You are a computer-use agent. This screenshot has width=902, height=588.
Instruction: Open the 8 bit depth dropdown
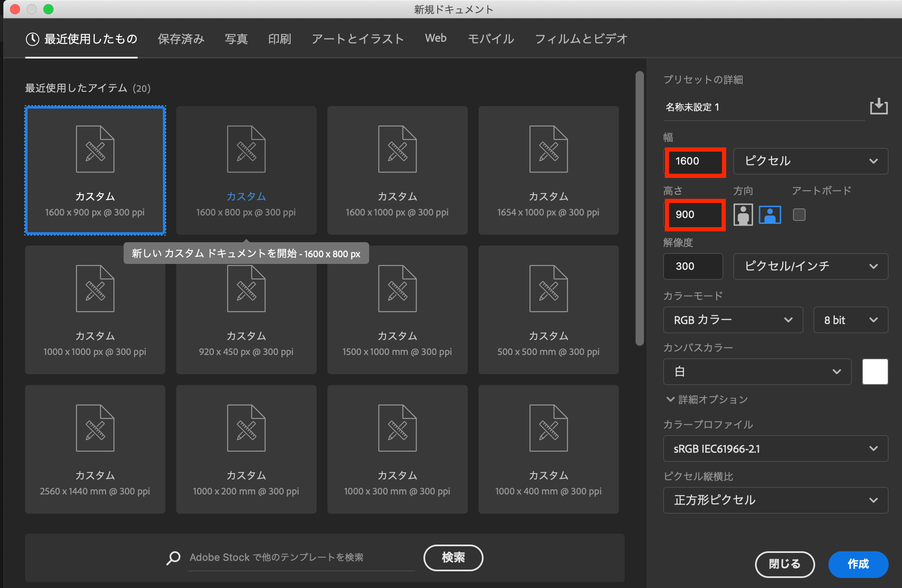(851, 320)
